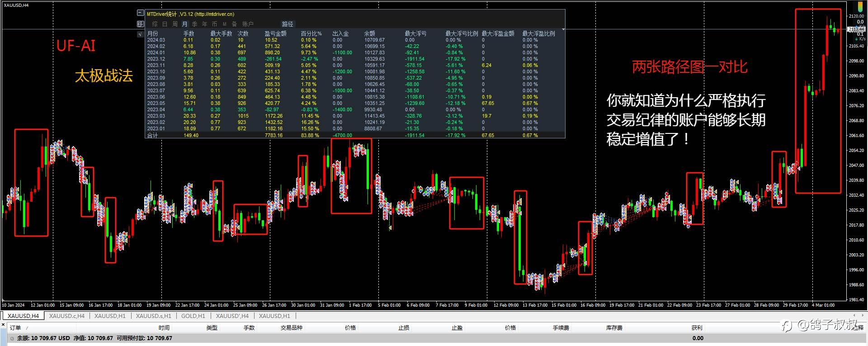Close the terminal panel with the x icon
868x346 pixels.
click(x=4, y=324)
